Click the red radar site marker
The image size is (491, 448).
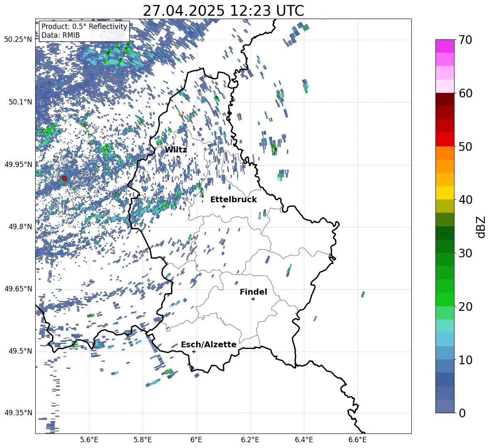(x=64, y=179)
